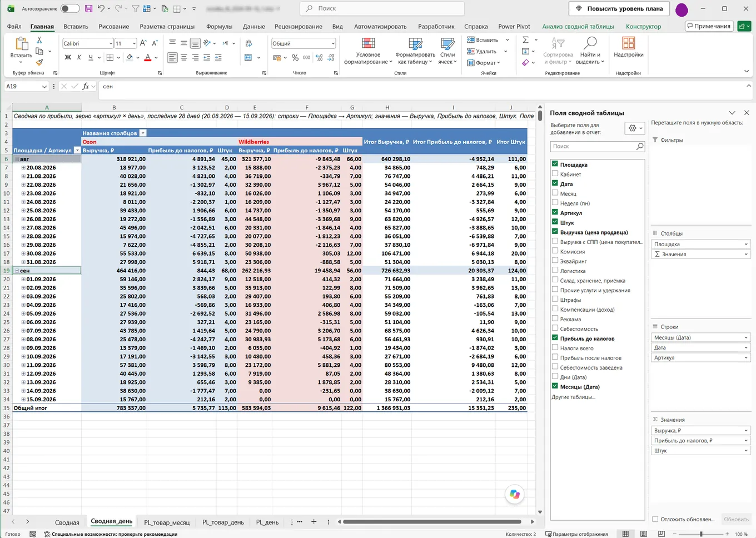The height and width of the screenshot is (538, 756).
Task: Click the Параметры отображения status button
Action: coord(576,534)
